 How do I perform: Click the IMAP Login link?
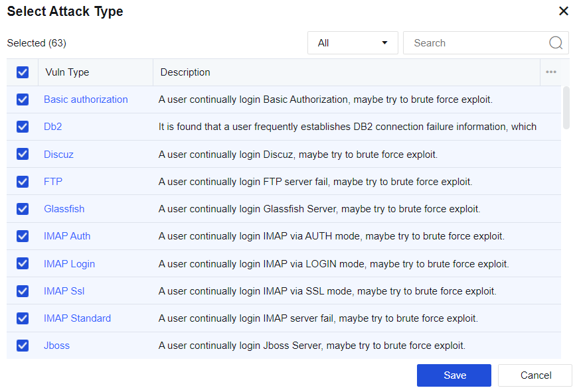(69, 264)
